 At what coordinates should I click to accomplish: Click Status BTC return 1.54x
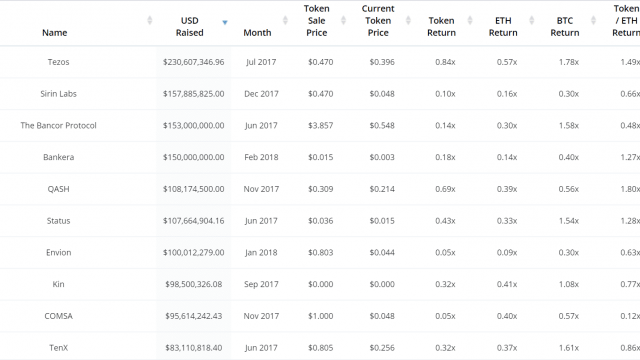[x=569, y=221]
